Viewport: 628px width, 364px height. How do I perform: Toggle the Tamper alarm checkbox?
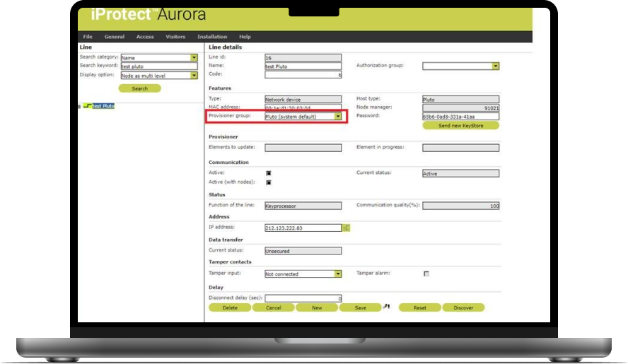click(426, 274)
